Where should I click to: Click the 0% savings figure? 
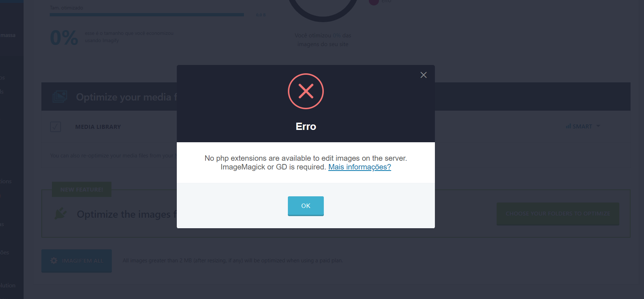[x=64, y=38]
